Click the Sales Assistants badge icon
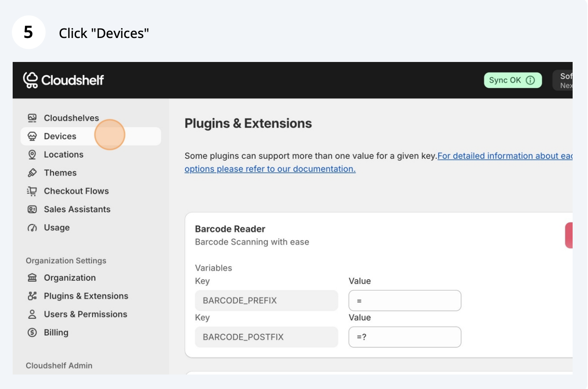The image size is (588, 389). coord(32,209)
